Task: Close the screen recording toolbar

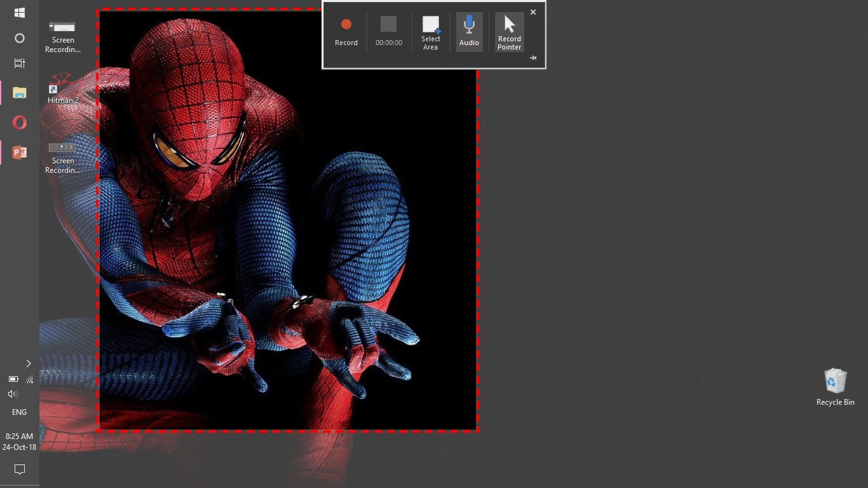Action: (x=533, y=12)
